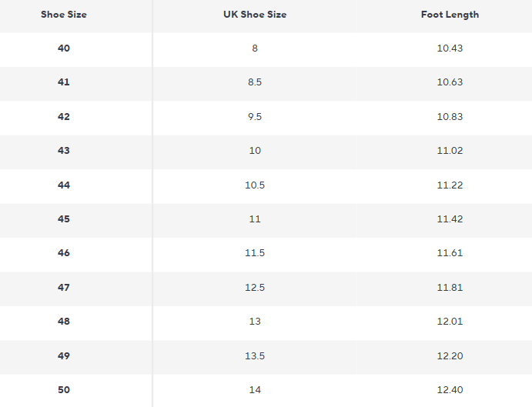This screenshot has width=532, height=407.
Task: Click foot length 10.43 value
Action: coord(450,48)
